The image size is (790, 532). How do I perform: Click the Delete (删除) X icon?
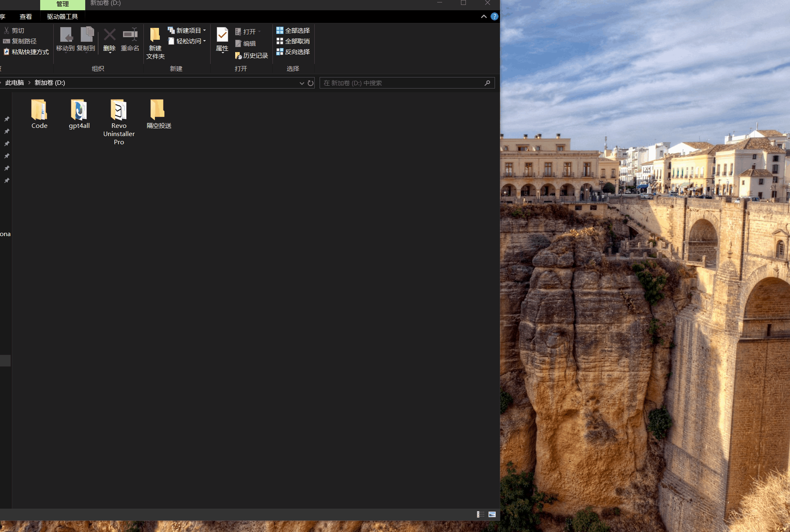coord(109,35)
